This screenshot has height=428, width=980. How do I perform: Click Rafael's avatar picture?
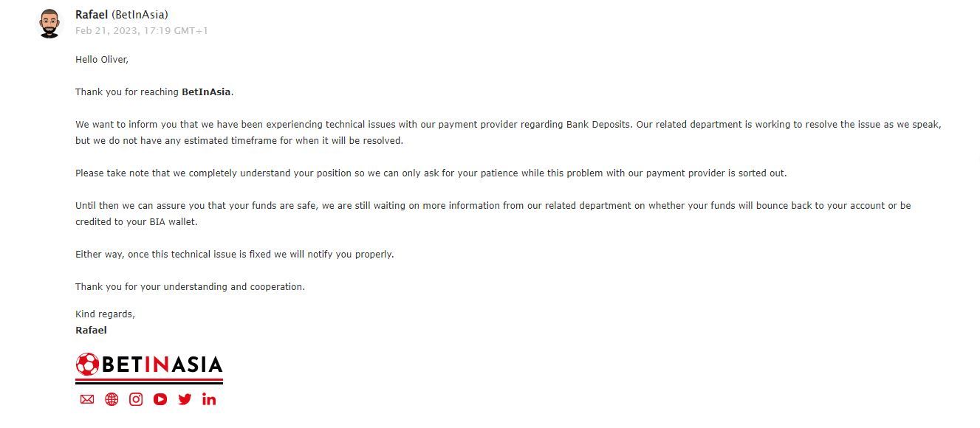tap(49, 24)
